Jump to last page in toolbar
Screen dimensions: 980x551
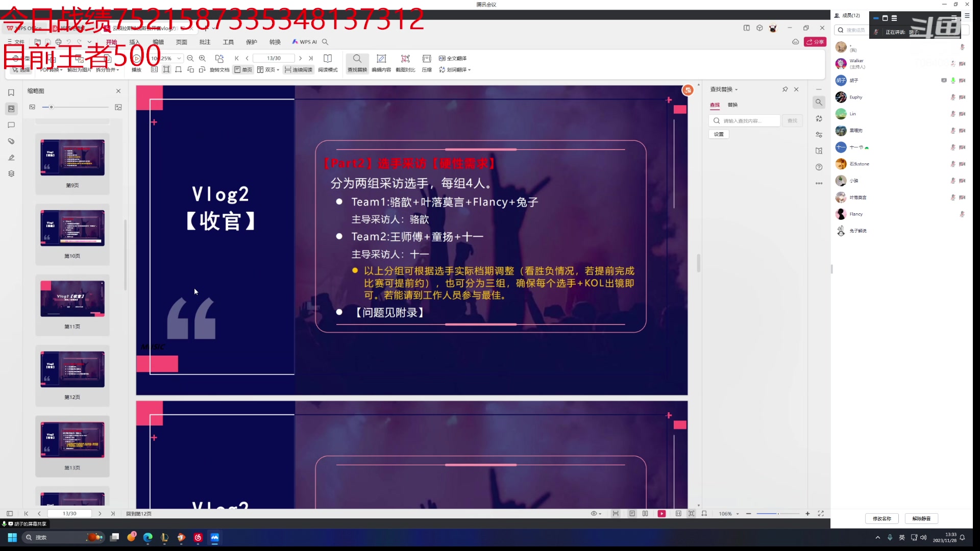click(x=310, y=58)
